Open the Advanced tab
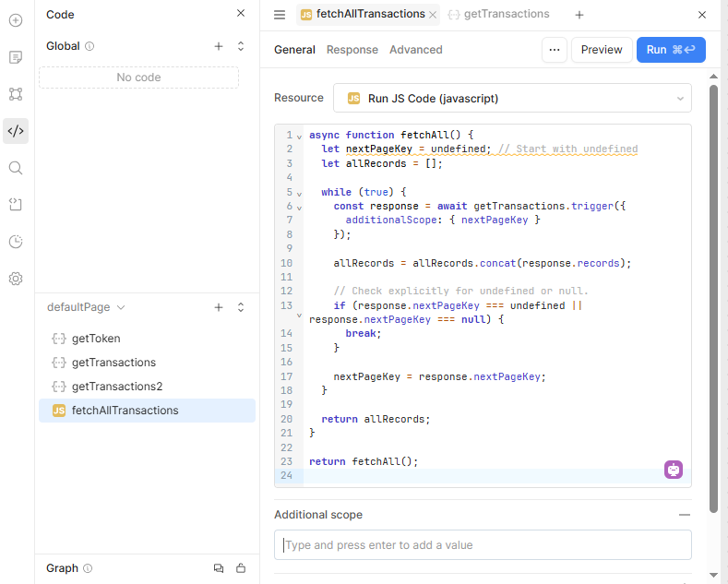728x584 pixels. [415, 50]
